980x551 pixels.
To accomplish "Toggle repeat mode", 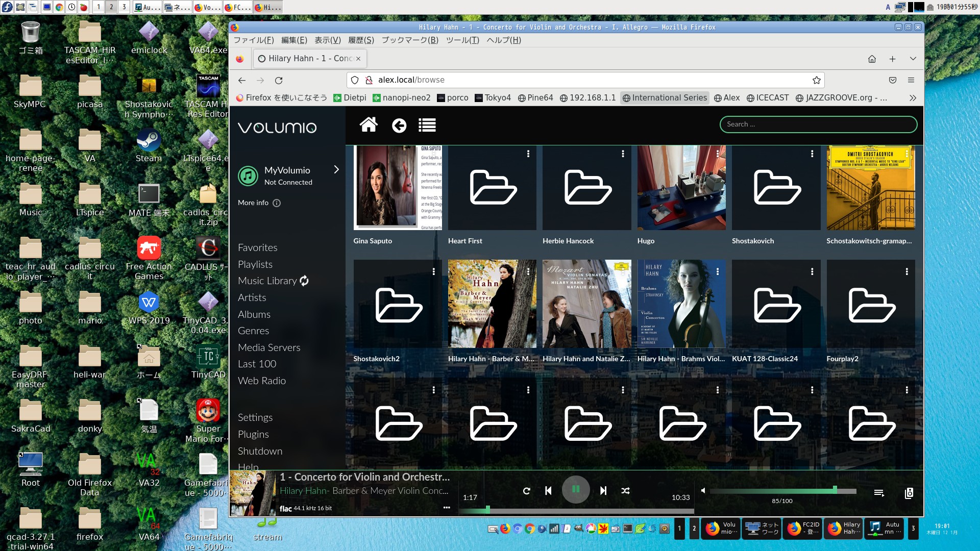I will (527, 491).
